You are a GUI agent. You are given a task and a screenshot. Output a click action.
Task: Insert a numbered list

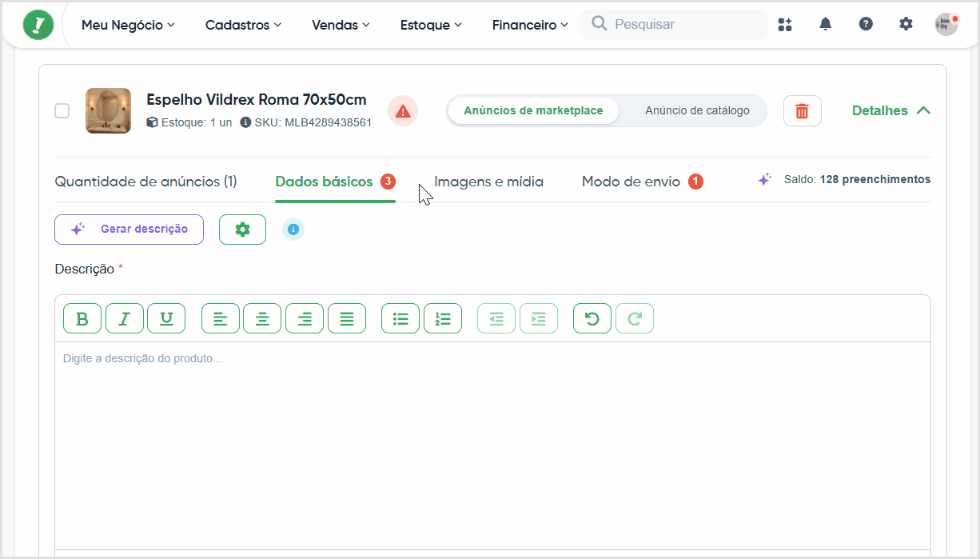[x=443, y=318]
